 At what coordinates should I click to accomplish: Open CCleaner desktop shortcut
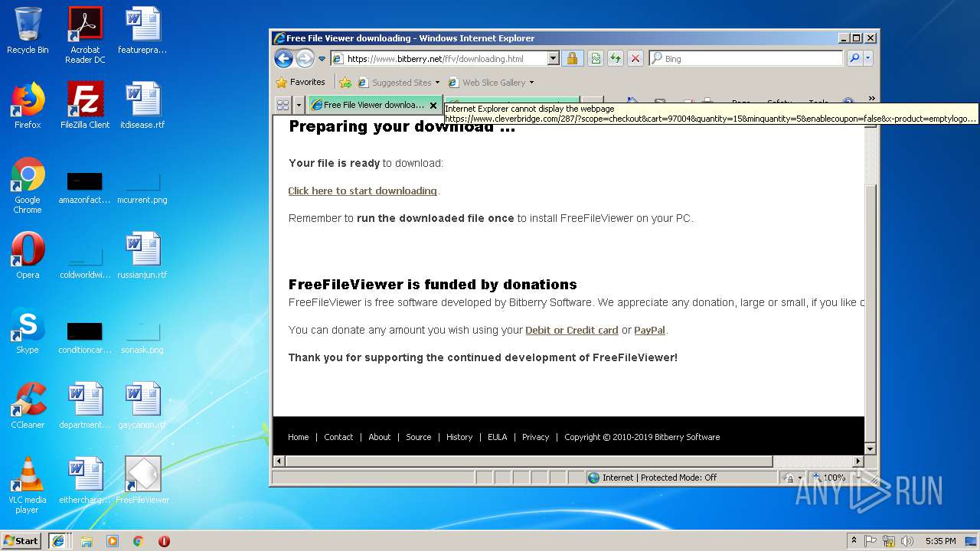coord(28,406)
